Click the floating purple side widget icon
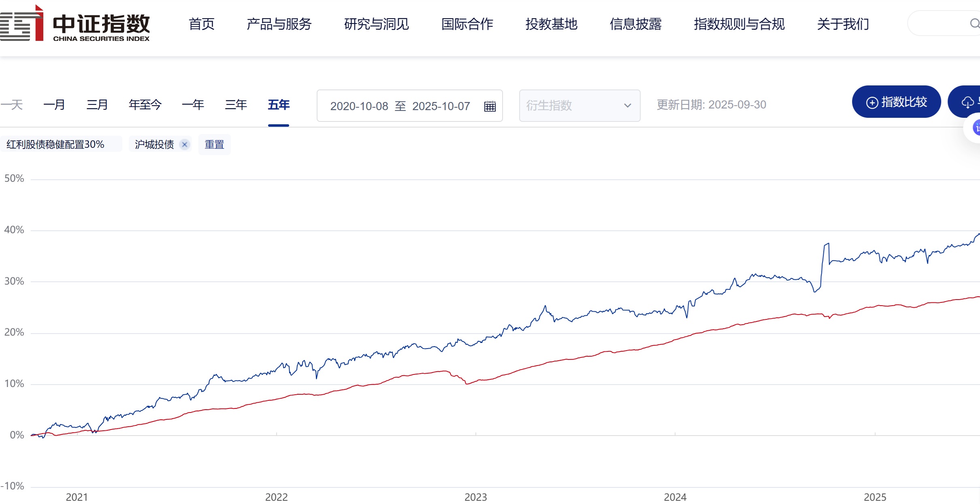This screenshot has width=980, height=504. (976, 128)
